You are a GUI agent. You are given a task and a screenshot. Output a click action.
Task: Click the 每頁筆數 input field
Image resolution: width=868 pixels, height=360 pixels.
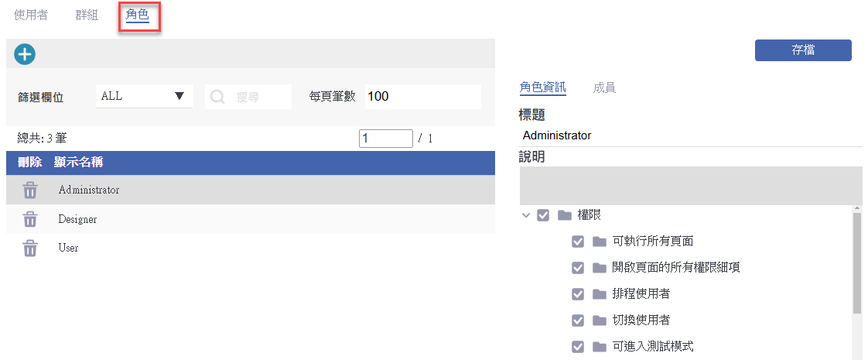423,96
